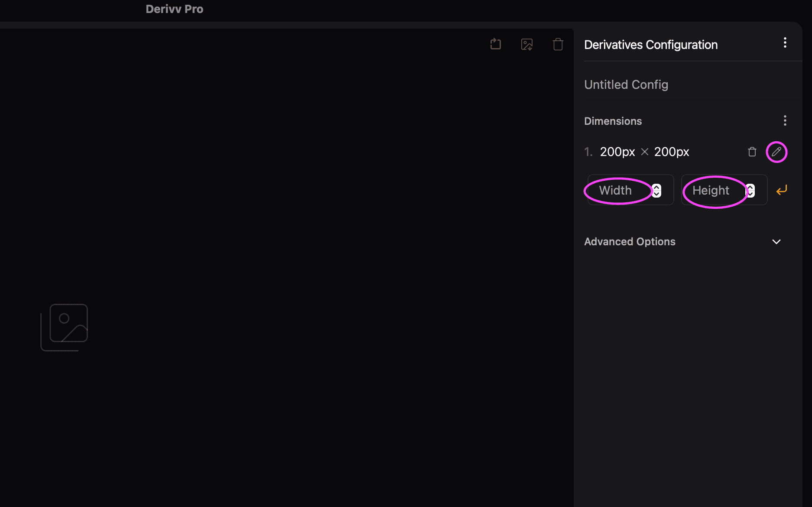Click the Dimensions section heading

click(x=613, y=121)
